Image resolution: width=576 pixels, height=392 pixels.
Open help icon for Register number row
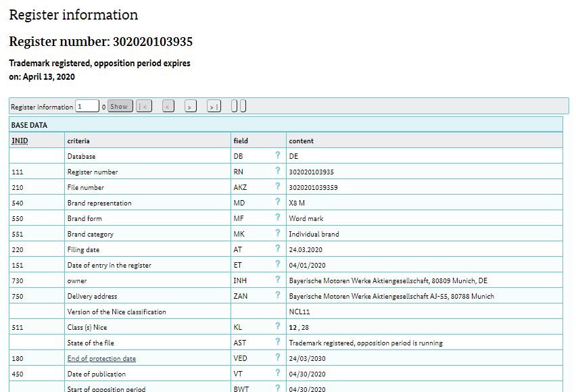[277, 171]
